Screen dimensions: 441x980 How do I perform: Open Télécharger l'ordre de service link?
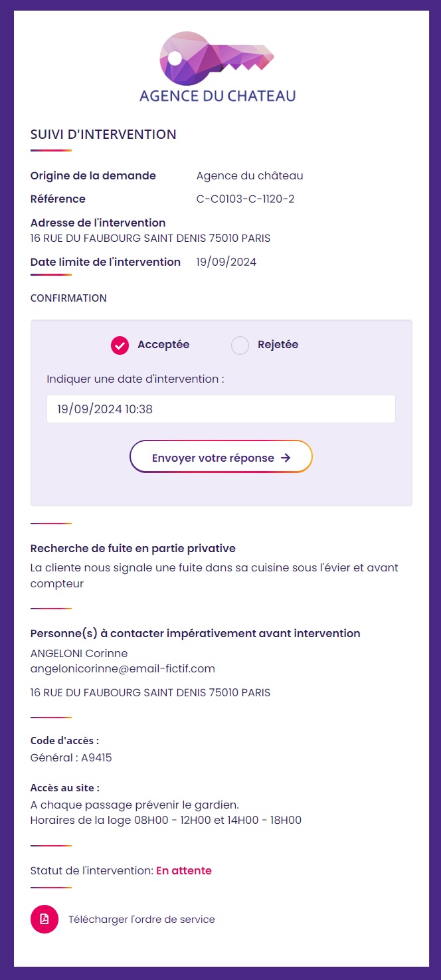(142, 920)
